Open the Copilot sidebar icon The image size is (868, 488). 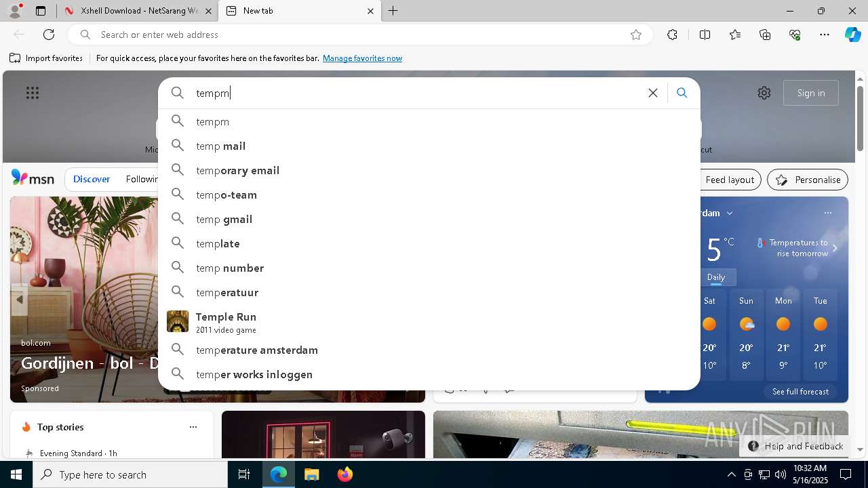point(852,35)
